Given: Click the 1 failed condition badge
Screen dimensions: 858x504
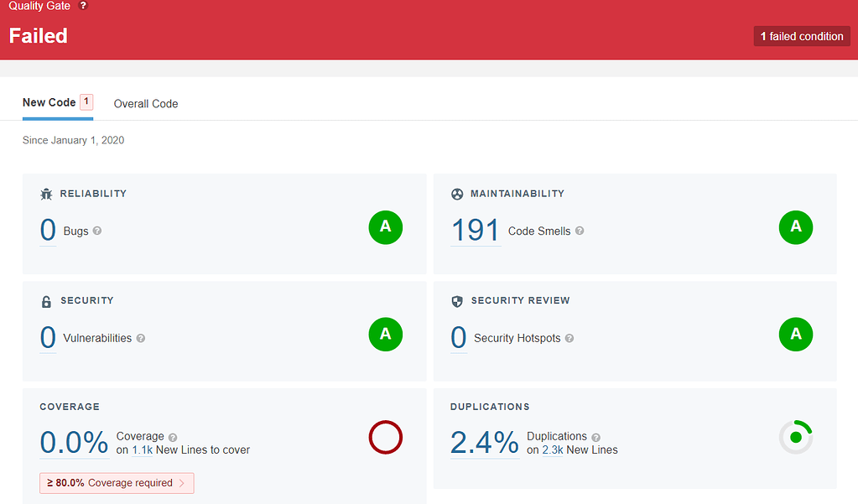Looking at the screenshot, I should click(802, 36).
